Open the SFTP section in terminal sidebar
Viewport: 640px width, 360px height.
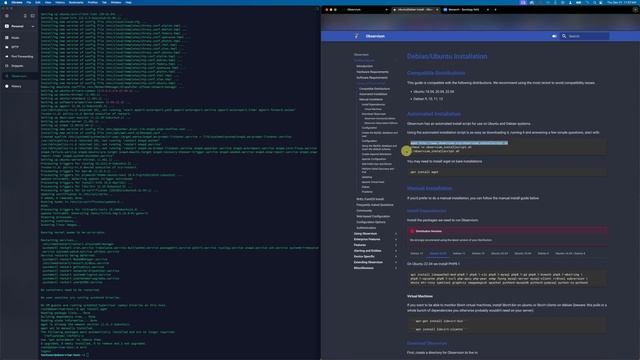15,47
